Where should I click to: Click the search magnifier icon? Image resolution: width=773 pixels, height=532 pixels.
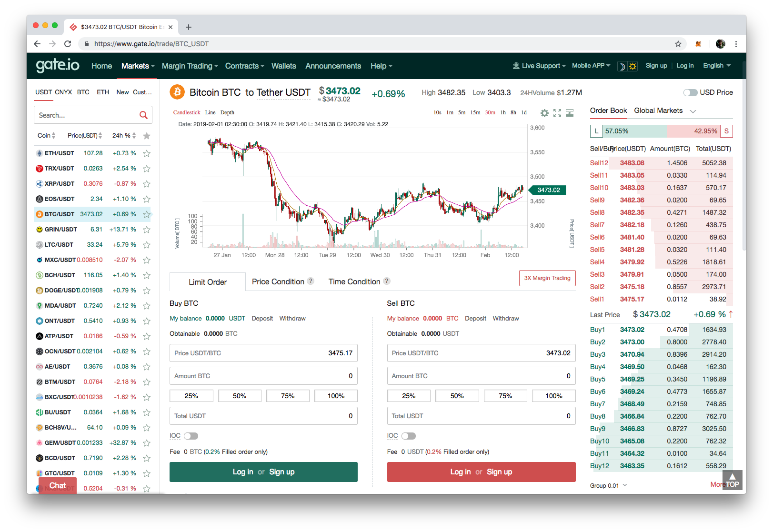pos(143,115)
